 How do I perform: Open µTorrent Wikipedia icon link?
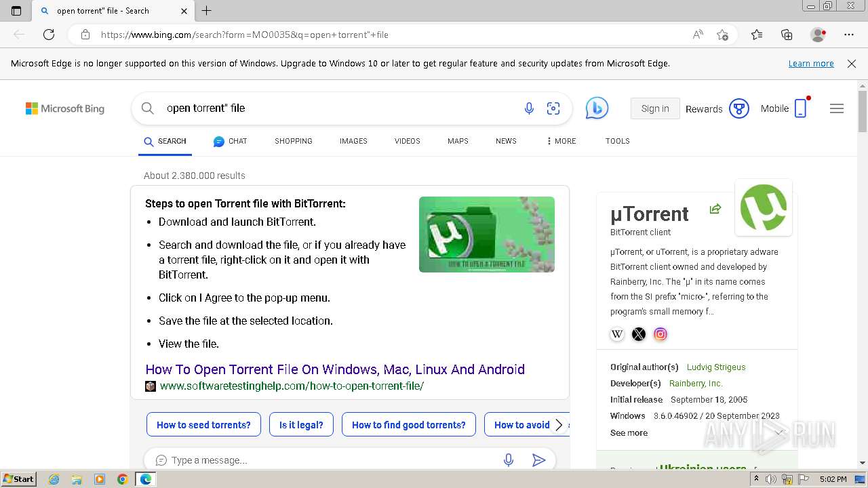tap(617, 334)
